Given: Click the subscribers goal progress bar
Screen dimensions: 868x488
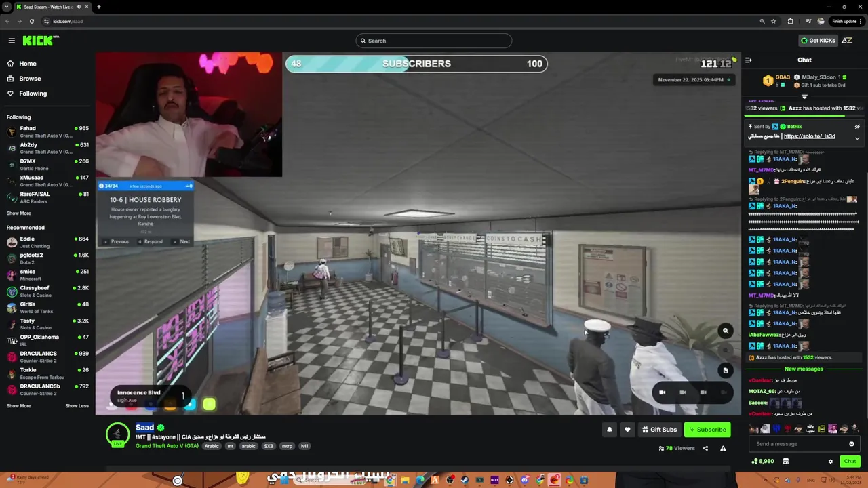Looking at the screenshot, I should (x=416, y=64).
